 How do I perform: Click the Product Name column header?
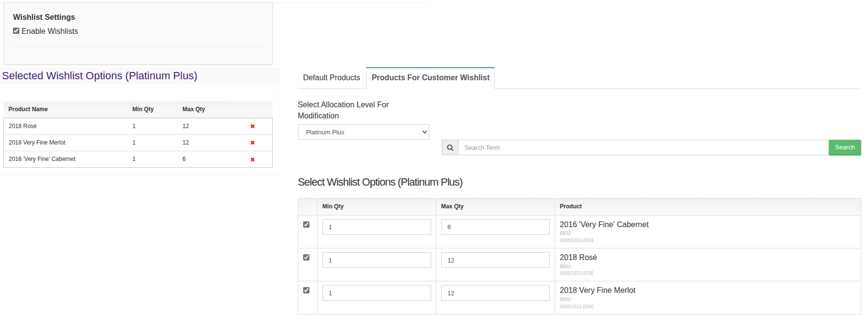(x=28, y=109)
